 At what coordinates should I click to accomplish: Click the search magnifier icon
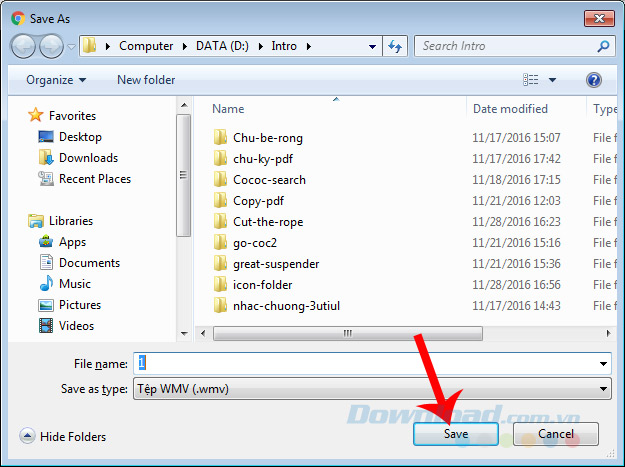[x=603, y=46]
